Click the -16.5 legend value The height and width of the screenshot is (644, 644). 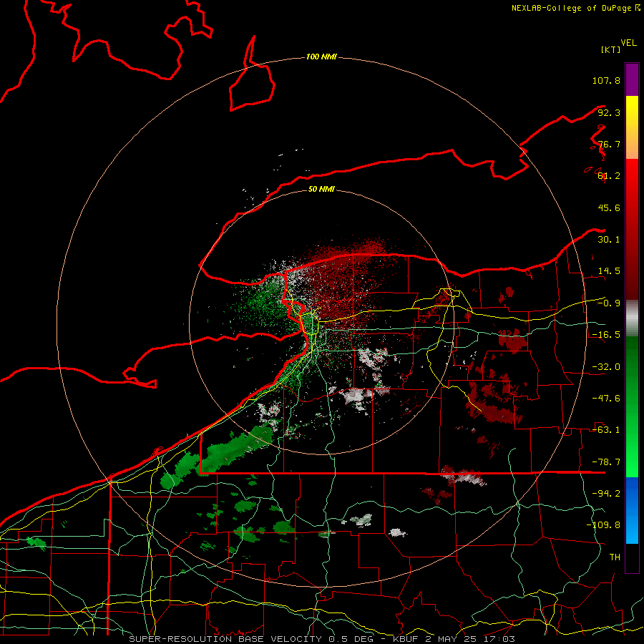606,335
